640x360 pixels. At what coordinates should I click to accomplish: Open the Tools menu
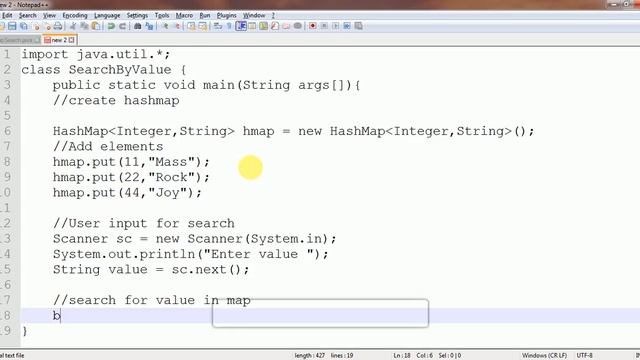pos(162,16)
